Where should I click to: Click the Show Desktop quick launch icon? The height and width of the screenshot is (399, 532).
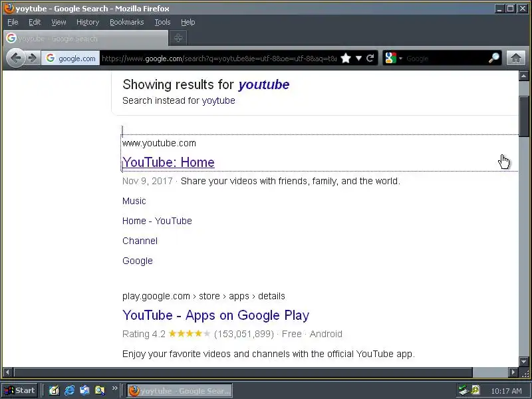click(x=54, y=390)
